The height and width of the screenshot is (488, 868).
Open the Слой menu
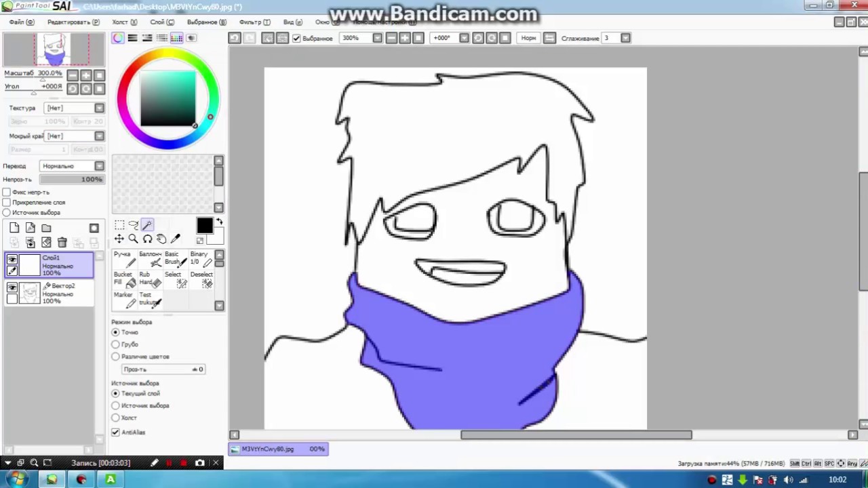[161, 22]
